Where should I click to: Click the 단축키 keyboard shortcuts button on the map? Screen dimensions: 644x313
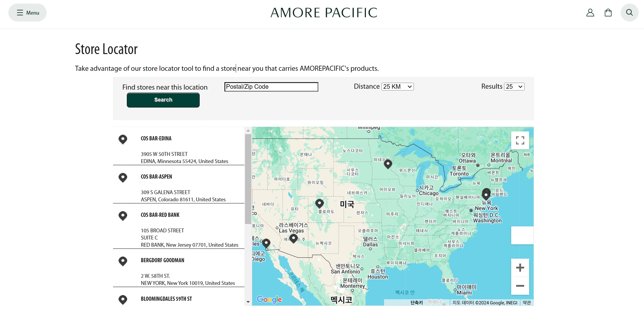tap(417, 303)
